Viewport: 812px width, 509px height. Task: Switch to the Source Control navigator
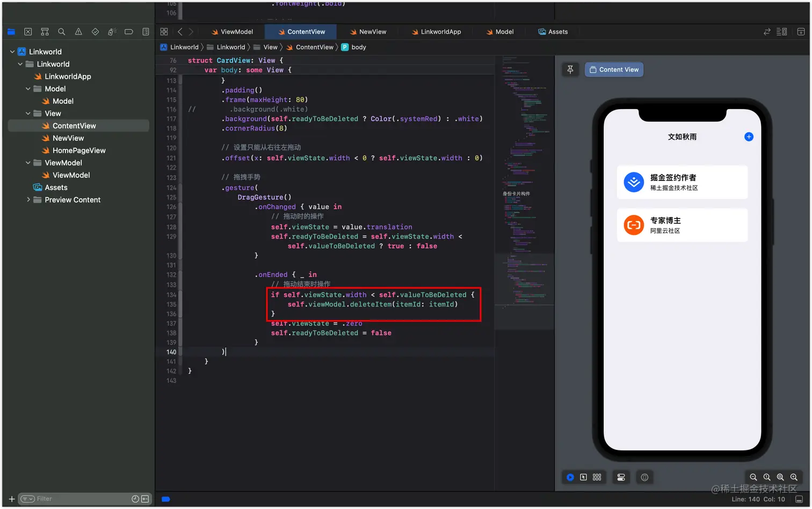click(28, 32)
